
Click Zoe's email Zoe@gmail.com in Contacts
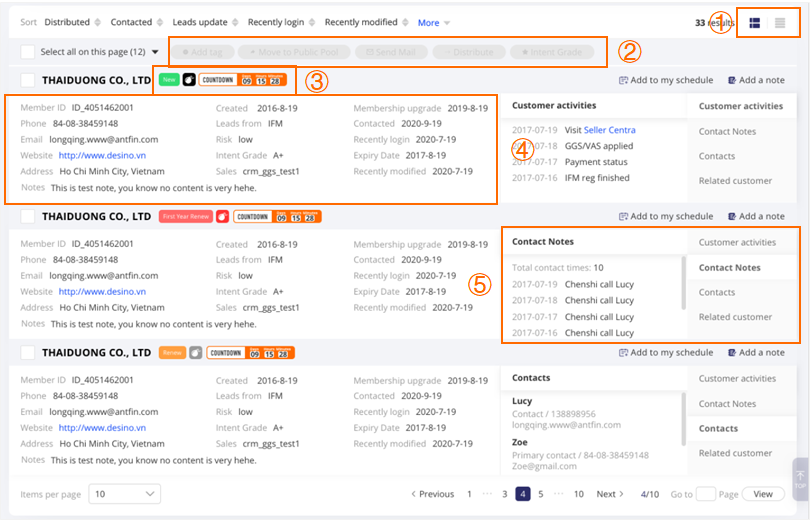544,466
